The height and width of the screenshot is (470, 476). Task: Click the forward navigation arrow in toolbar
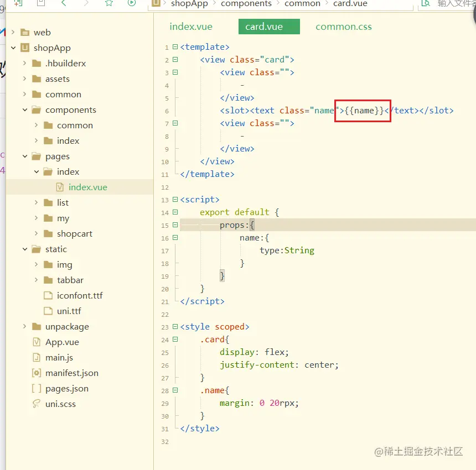tap(86, 3)
